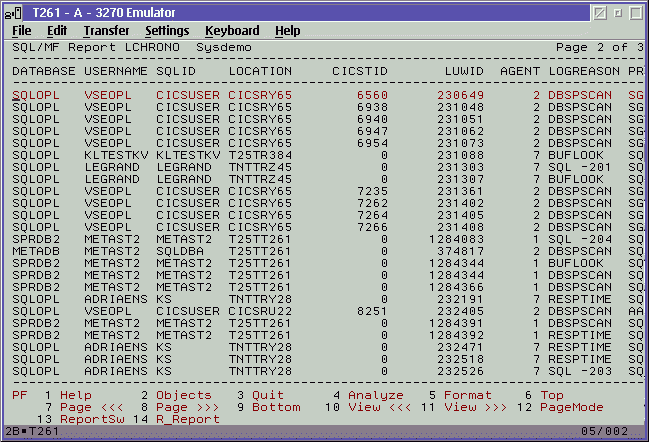Click the Help PF1 key label
The height and width of the screenshot is (442, 649).
(x=76, y=395)
